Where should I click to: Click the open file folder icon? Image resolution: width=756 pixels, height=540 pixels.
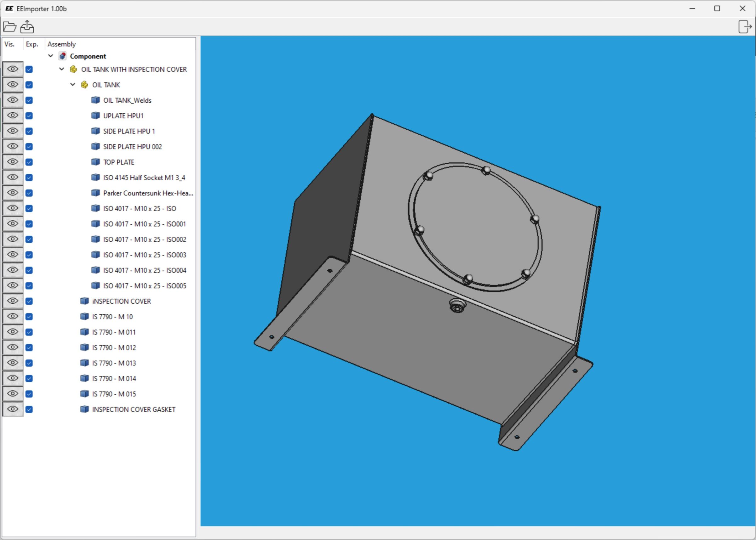pyautogui.click(x=10, y=27)
